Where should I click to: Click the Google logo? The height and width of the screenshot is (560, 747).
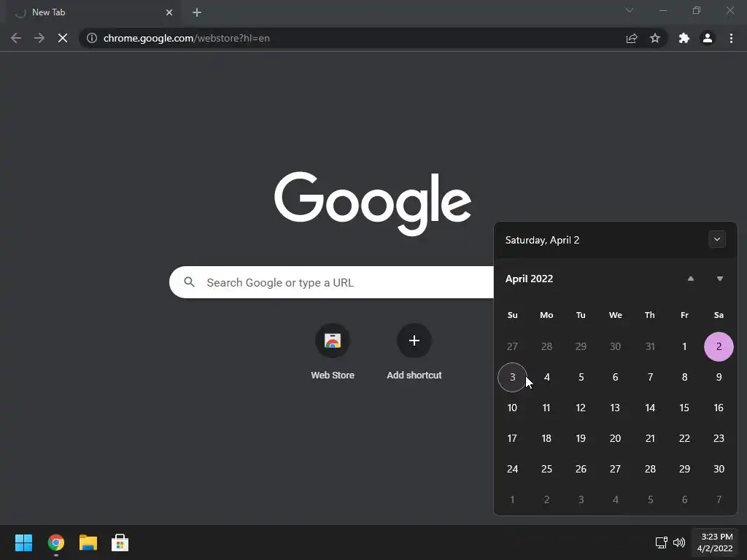coord(373,204)
